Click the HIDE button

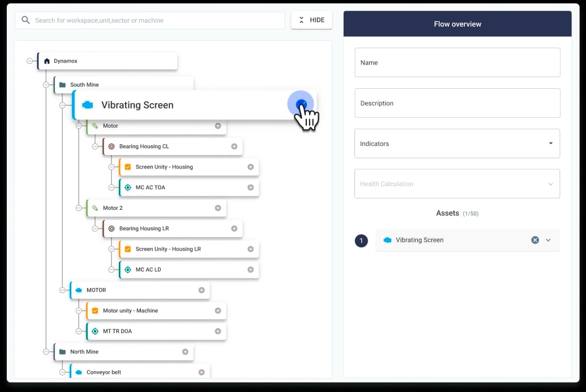tap(311, 20)
